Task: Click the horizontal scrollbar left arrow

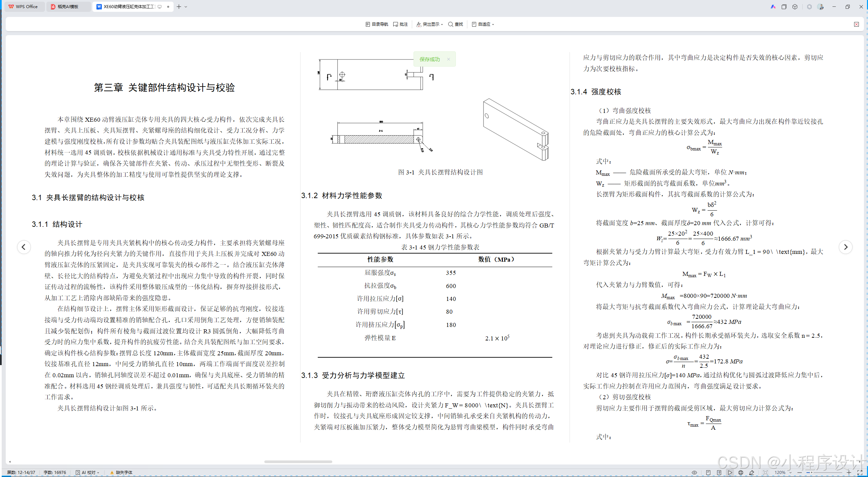Action: pyautogui.click(x=10, y=461)
